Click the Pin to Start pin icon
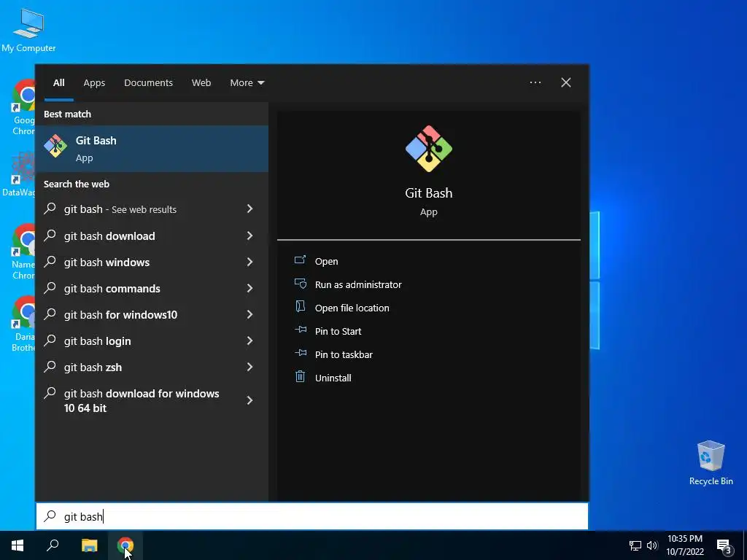This screenshot has height=560, width=747. (300, 330)
